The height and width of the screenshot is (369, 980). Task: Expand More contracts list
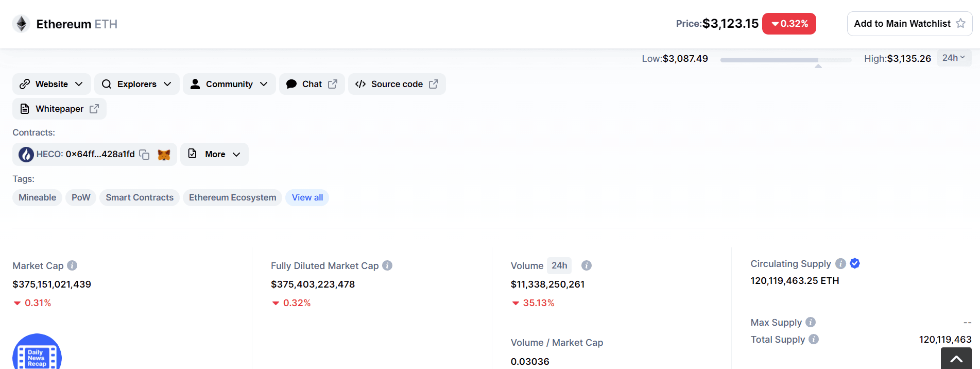[215, 154]
